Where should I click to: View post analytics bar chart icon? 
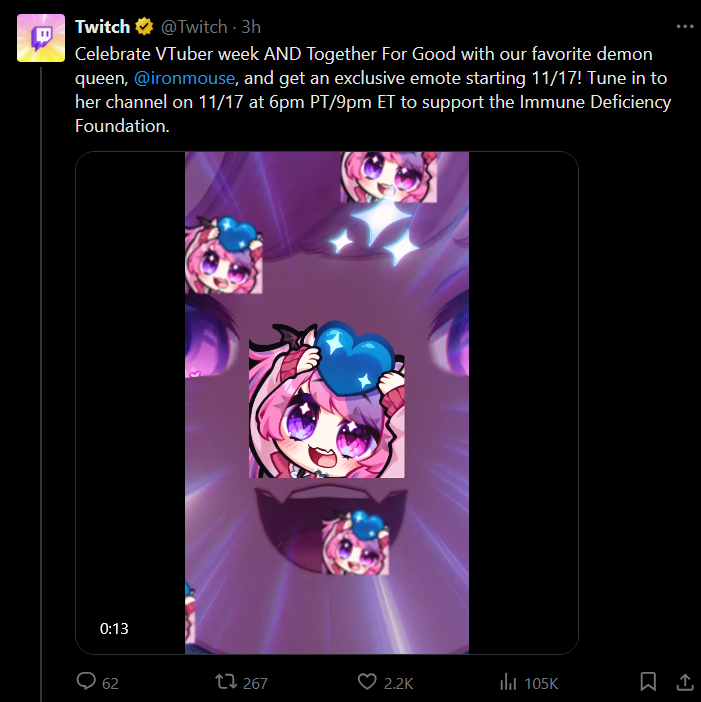click(x=508, y=682)
